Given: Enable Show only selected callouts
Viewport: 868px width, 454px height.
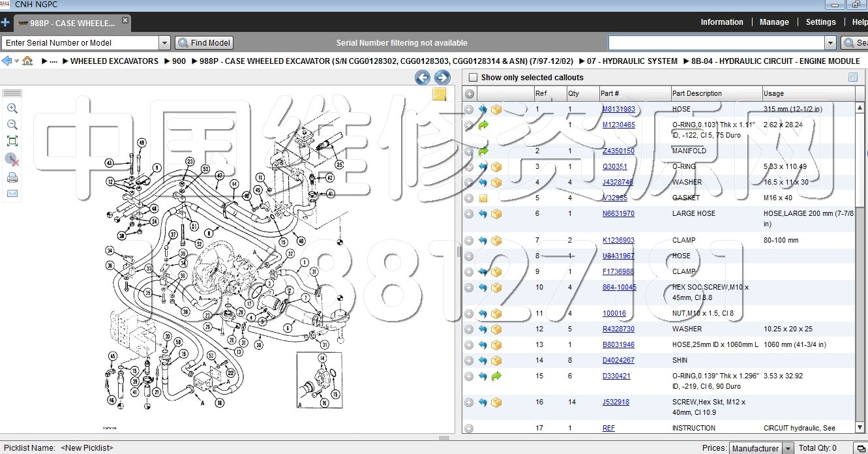Looking at the screenshot, I should click(473, 78).
